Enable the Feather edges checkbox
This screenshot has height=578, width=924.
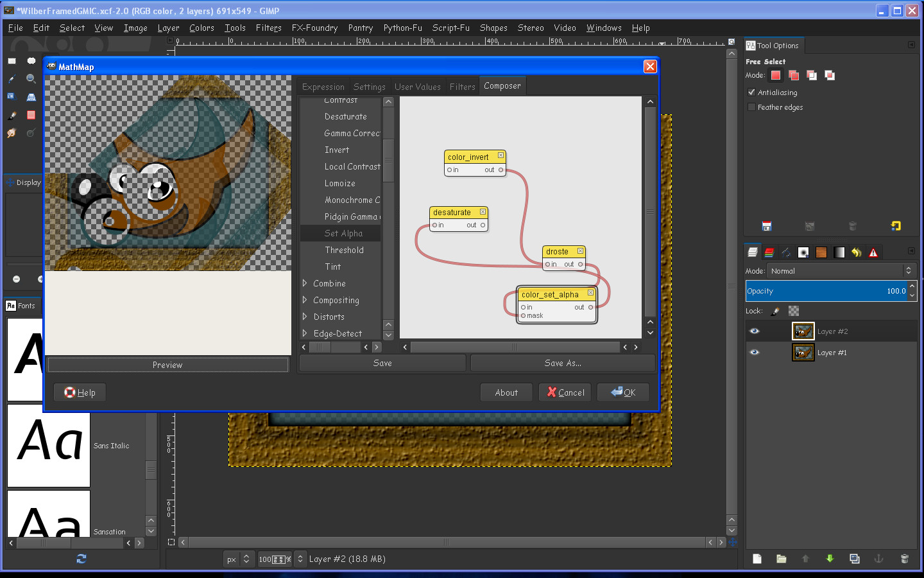751,107
